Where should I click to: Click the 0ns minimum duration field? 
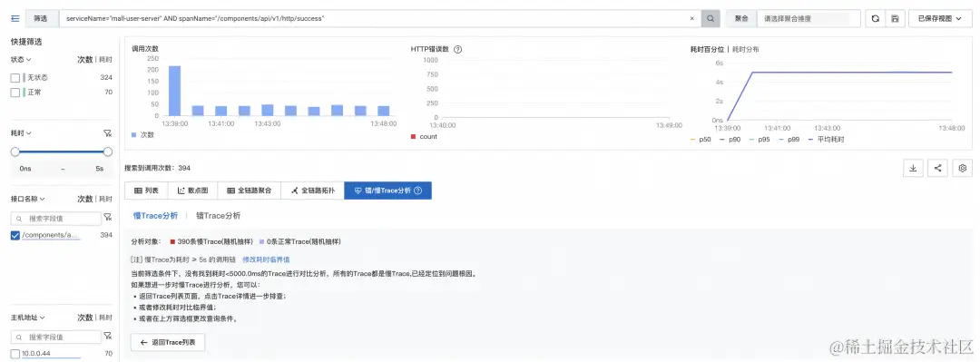coord(25,169)
